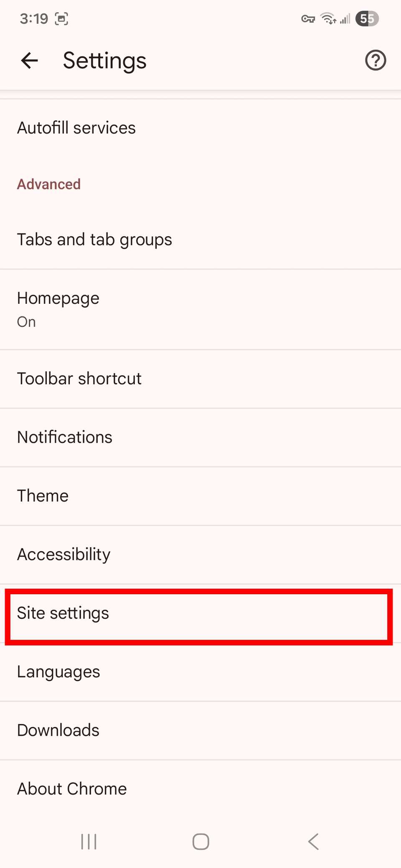Open Autofill services

pos(76,128)
